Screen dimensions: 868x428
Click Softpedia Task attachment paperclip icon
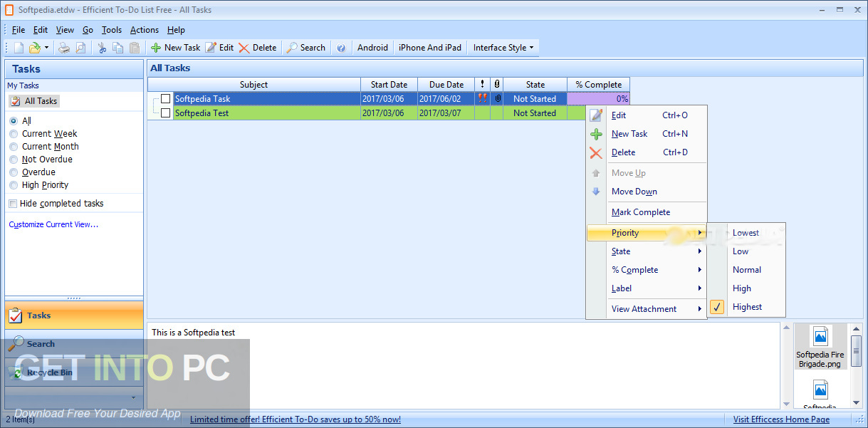pos(498,99)
